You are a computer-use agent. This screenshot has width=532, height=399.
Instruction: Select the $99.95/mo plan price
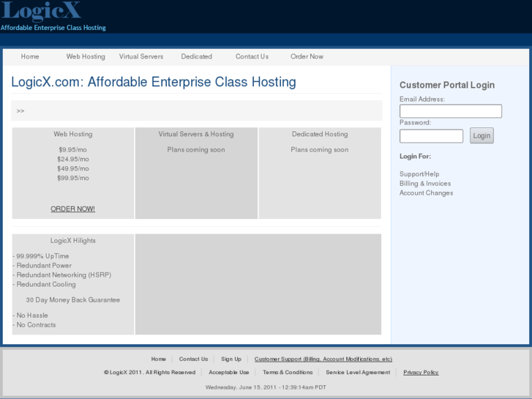[x=73, y=178]
